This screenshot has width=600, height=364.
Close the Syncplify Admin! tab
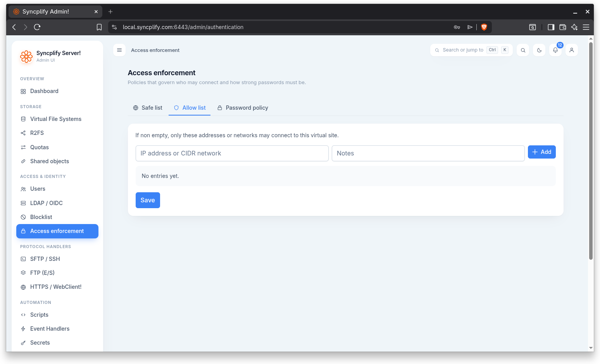click(96, 12)
